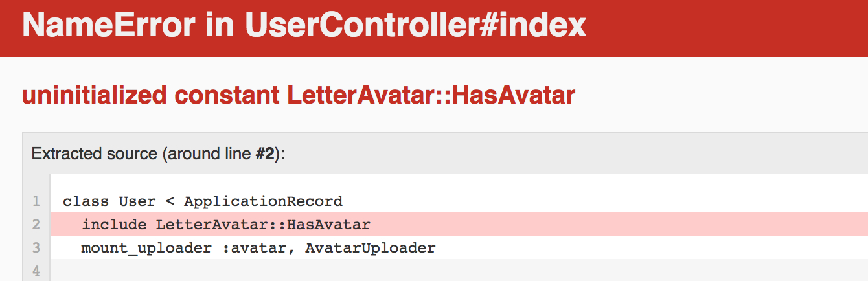Select line number 2 in the gutter
This screenshot has height=281, width=868.
point(36,225)
